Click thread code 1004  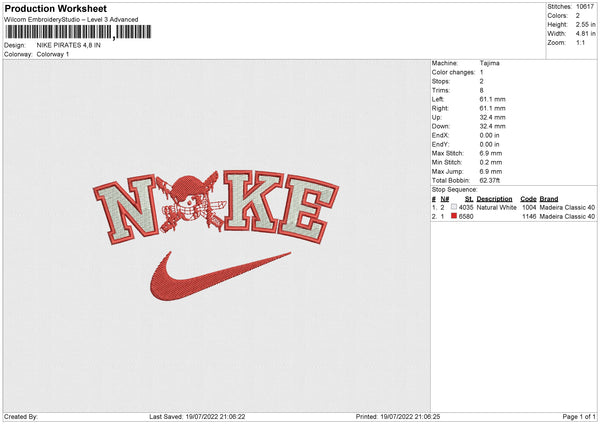pyautogui.click(x=529, y=207)
